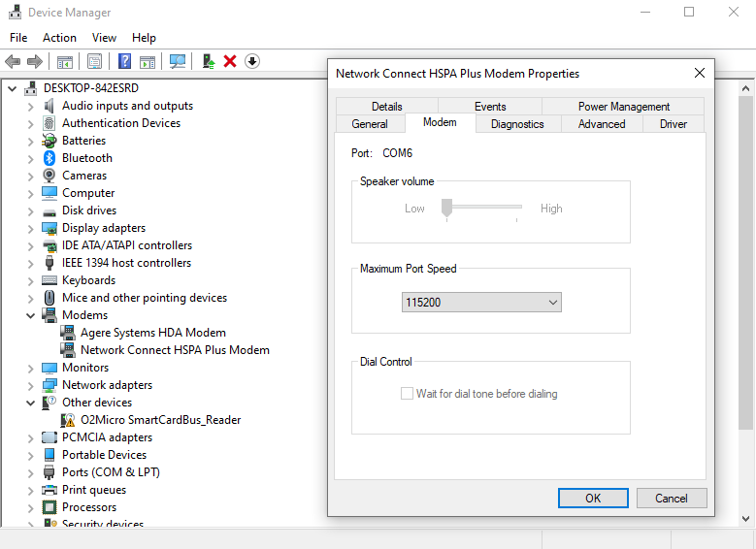The height and width of the screenshot is (549, 756).
Task: Expand the Network adapters node
Action: (30, 386)
